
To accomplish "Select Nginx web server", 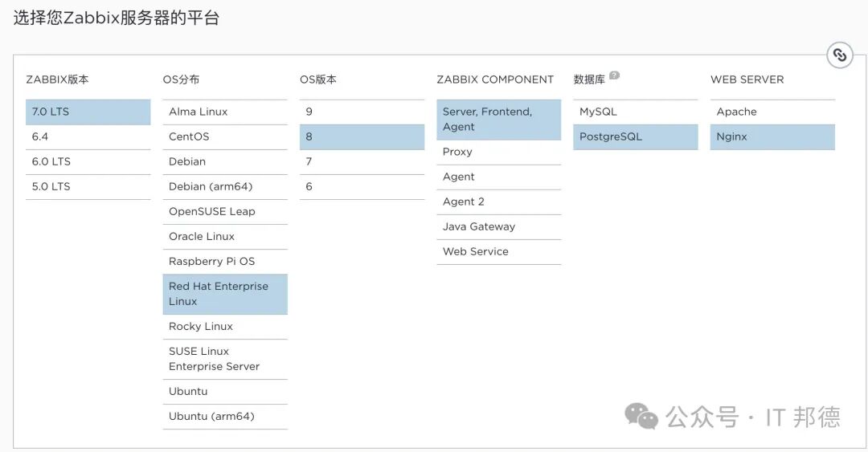I will 773,136.
